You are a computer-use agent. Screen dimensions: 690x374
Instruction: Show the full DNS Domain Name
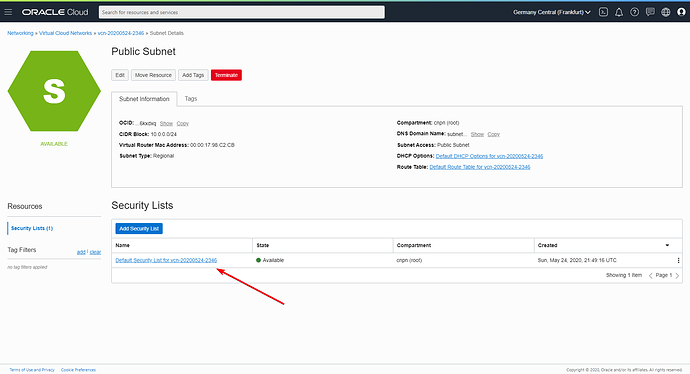(477, 134)
